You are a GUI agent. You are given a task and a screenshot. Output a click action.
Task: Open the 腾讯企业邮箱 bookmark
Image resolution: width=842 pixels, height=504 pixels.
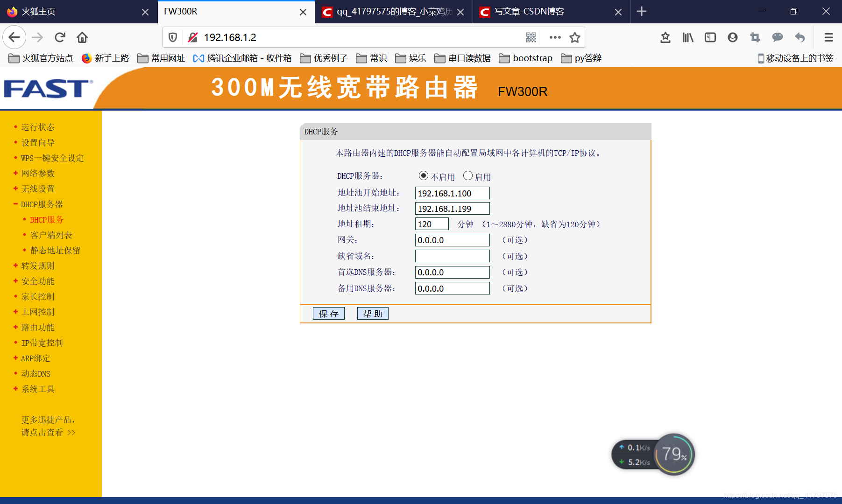tap(242, 58)
